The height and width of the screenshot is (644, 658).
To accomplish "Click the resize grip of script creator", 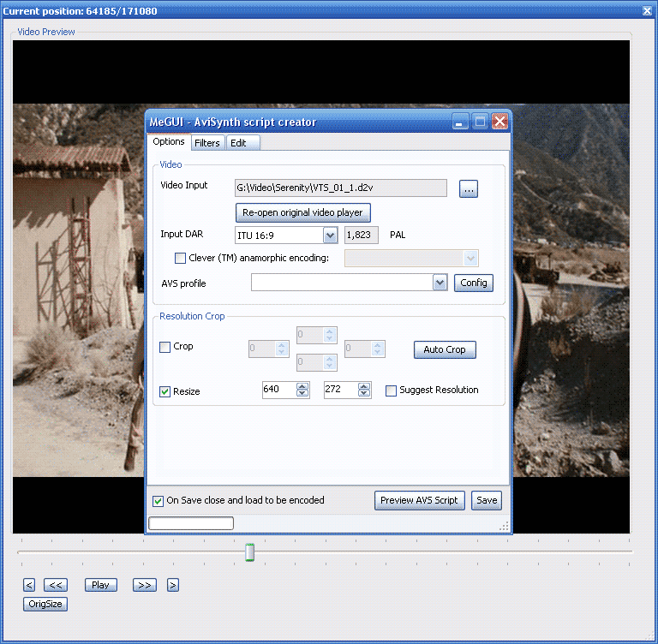I will (504, 527).
